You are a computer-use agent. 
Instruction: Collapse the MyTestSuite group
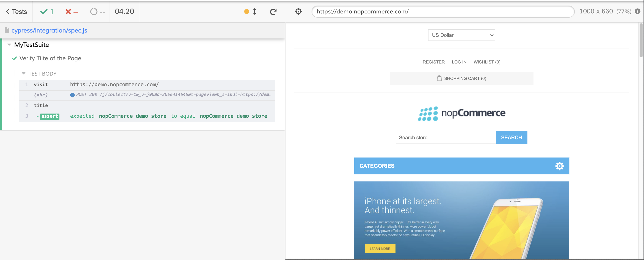tap(9, 44)
